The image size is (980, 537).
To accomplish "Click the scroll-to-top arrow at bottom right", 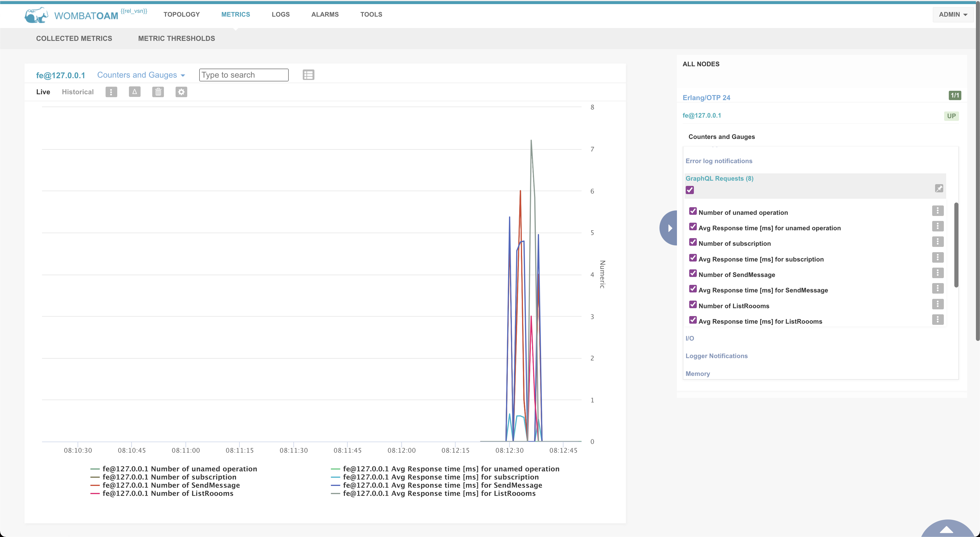I will point(946,529).
